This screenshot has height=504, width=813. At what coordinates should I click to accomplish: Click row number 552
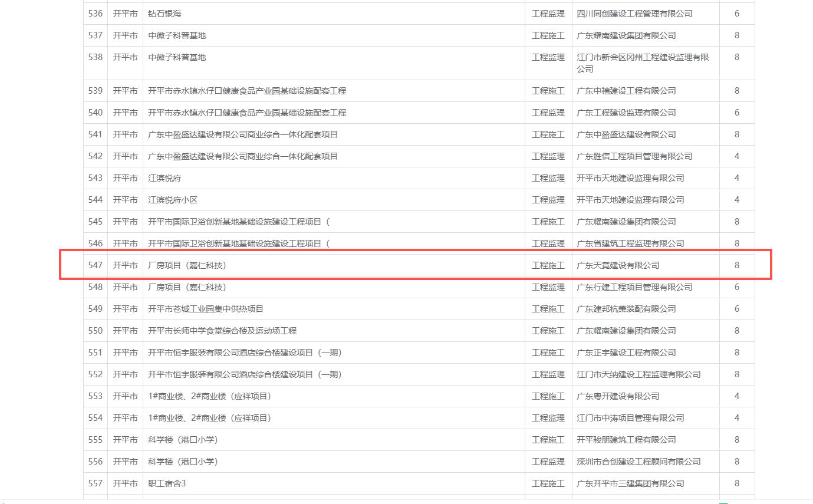[x=96, y=374]
